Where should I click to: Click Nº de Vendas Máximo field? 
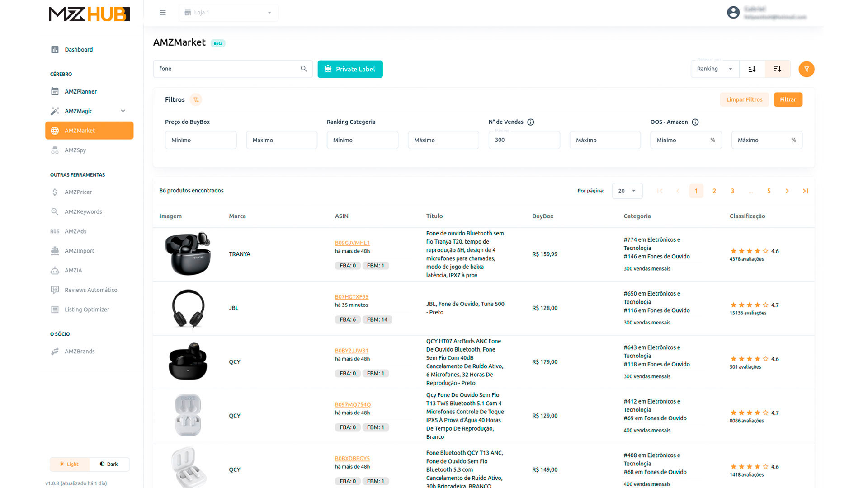[605, 140]
